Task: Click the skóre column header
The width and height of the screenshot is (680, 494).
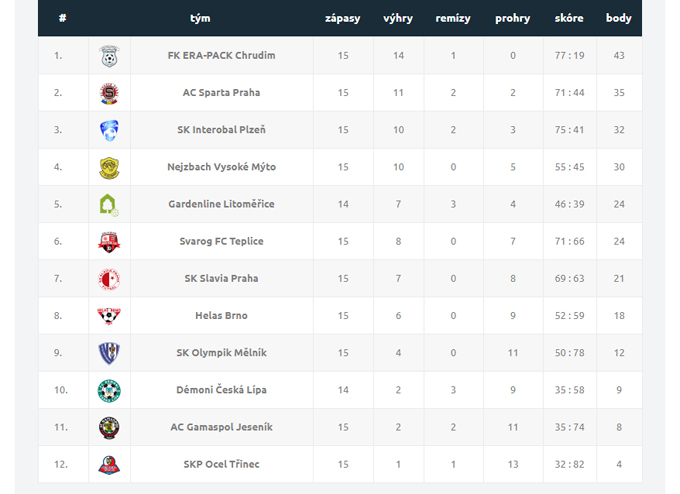Action: [x=569, y=18]
